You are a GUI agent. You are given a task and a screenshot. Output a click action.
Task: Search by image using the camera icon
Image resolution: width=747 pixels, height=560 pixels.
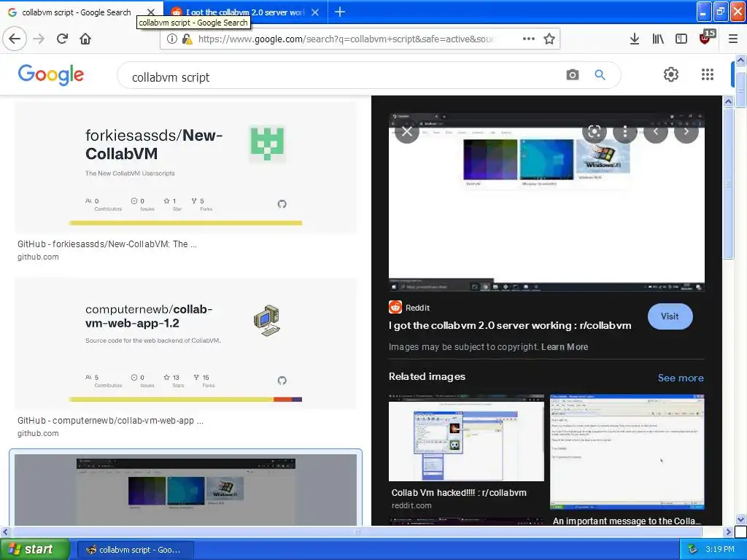click(573, 75)
